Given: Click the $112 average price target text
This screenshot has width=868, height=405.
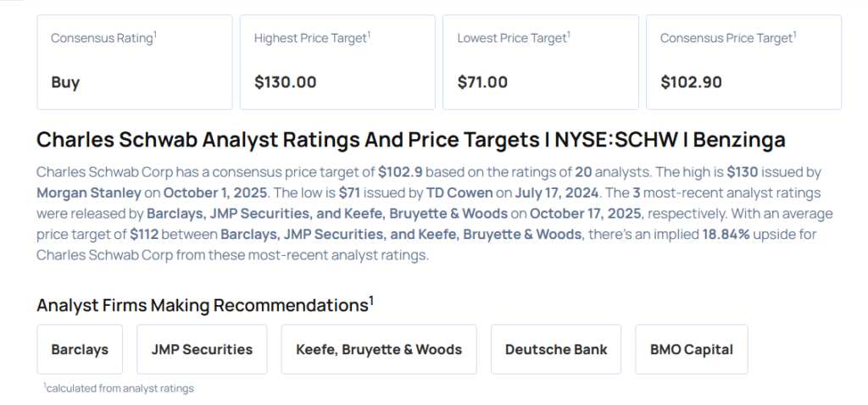Looking at the screenshot, I should pyautogui.click(x=146, y=234).
